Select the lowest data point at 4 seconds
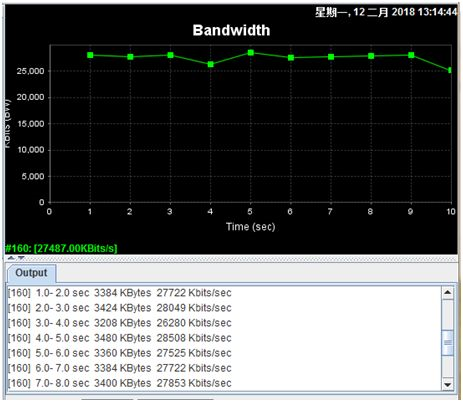Viewport: 463px width, 402px height. click(x=211, y=64)
